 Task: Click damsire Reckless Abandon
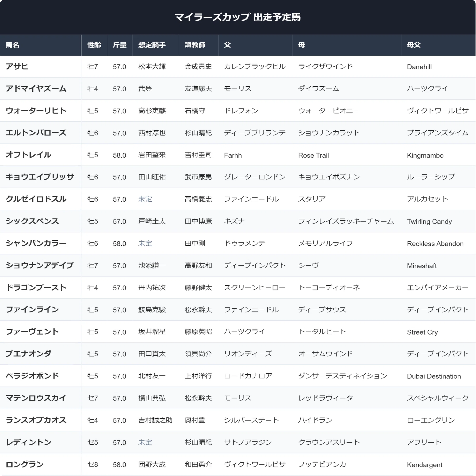coord(435,244)
